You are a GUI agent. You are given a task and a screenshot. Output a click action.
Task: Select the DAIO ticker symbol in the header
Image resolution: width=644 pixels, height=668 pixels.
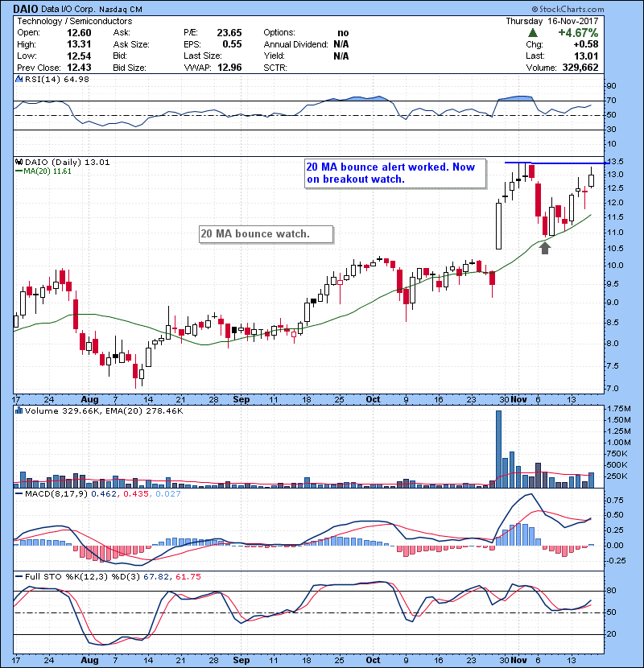pyautogui.click(x=26, y=9)
